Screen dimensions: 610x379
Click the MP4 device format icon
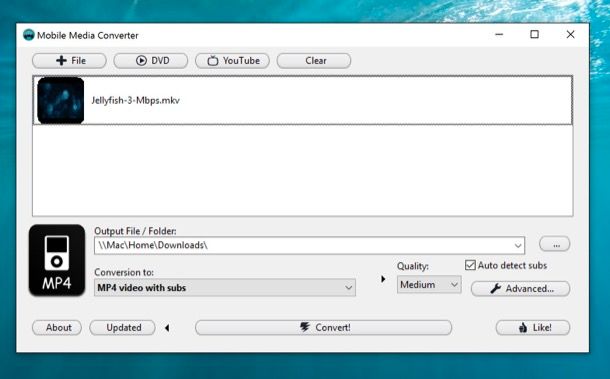(57, 260)
